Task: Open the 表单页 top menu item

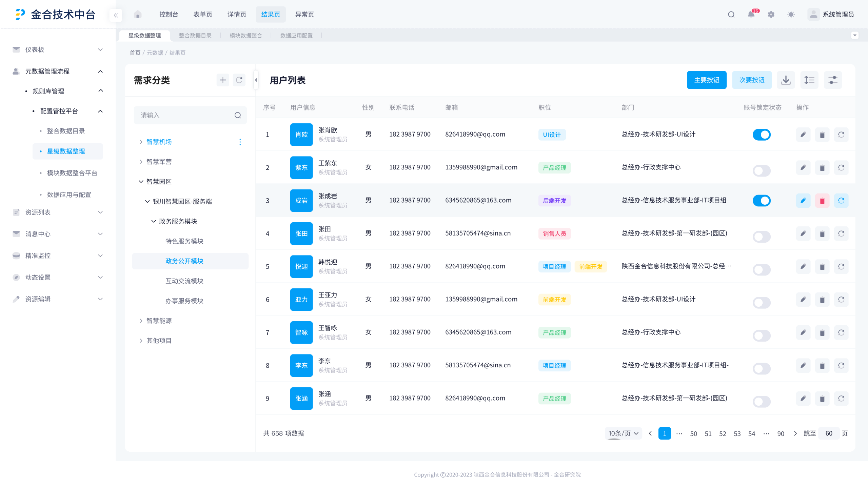Action: 202,14
